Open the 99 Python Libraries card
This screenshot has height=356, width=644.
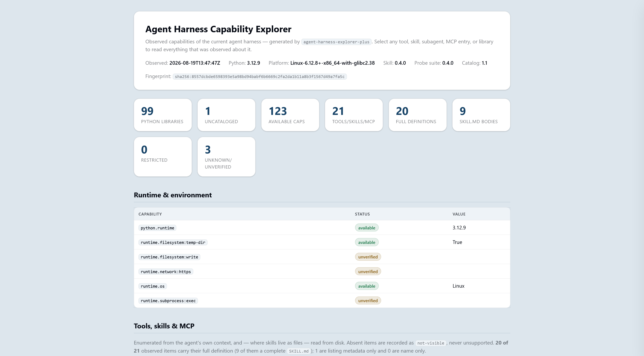tap(163, 115)
